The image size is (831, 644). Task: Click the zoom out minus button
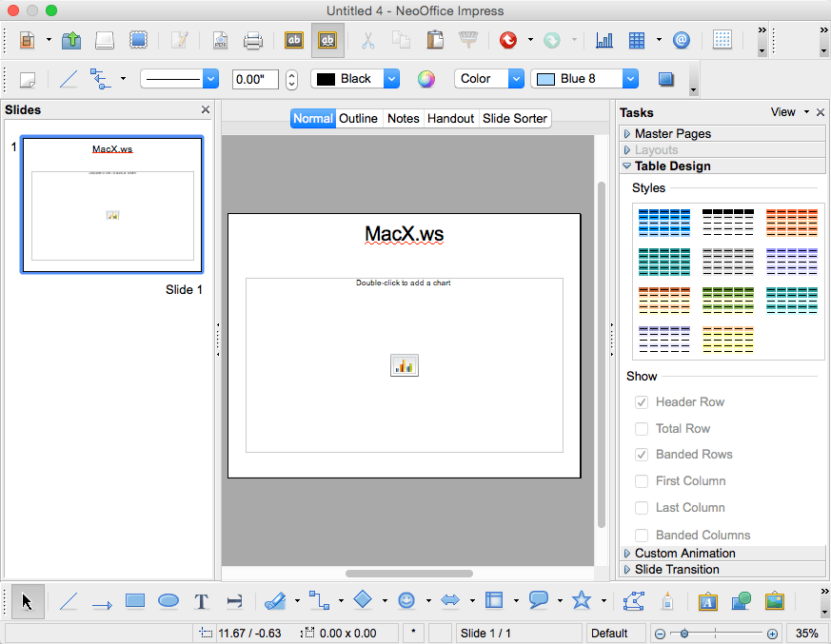tap(660, 634)
